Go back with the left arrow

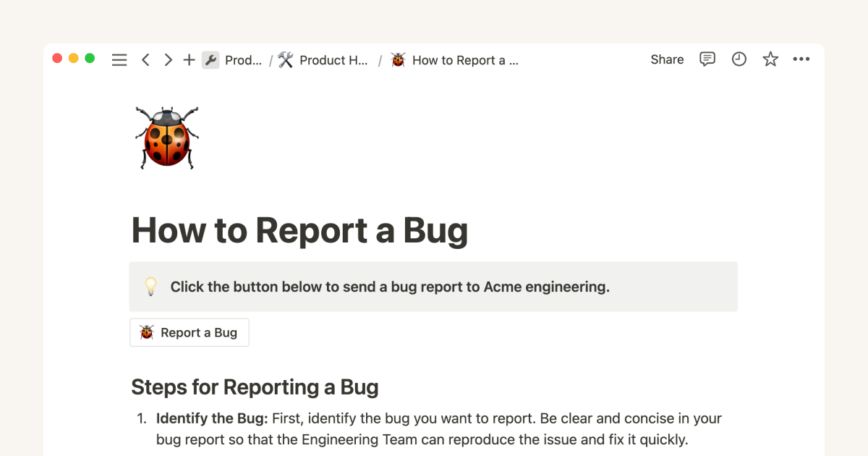coord(145,60)
